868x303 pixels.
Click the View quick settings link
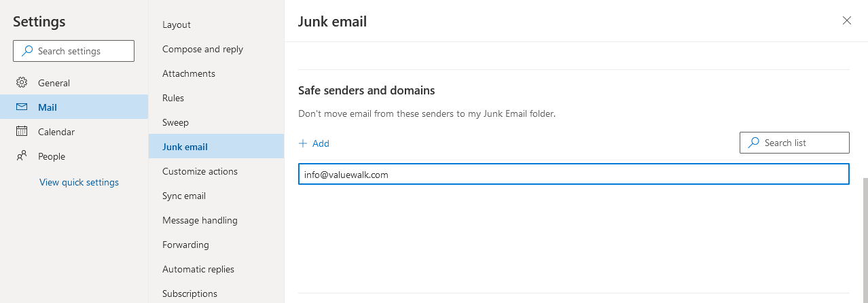79,182
